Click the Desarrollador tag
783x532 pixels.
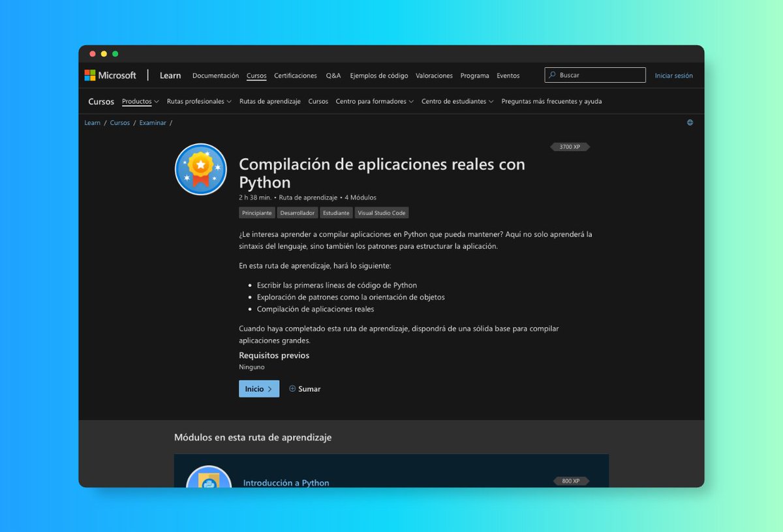(x=298, y=213)
